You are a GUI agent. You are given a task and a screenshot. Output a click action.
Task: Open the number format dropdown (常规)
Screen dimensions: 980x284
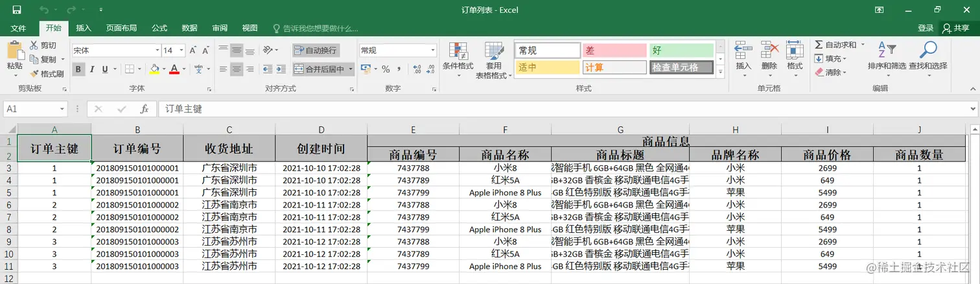[433, 50]
